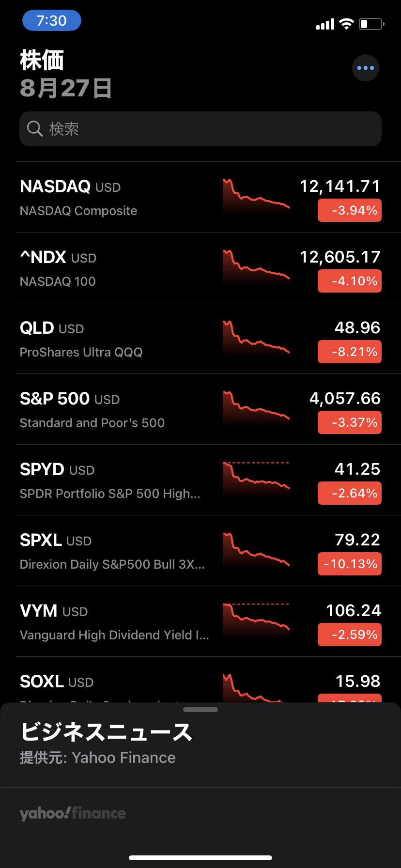The height and width of the screenshot is (868, 401).
Task: Tap the home indicator bar
Action: click(200, 858)
